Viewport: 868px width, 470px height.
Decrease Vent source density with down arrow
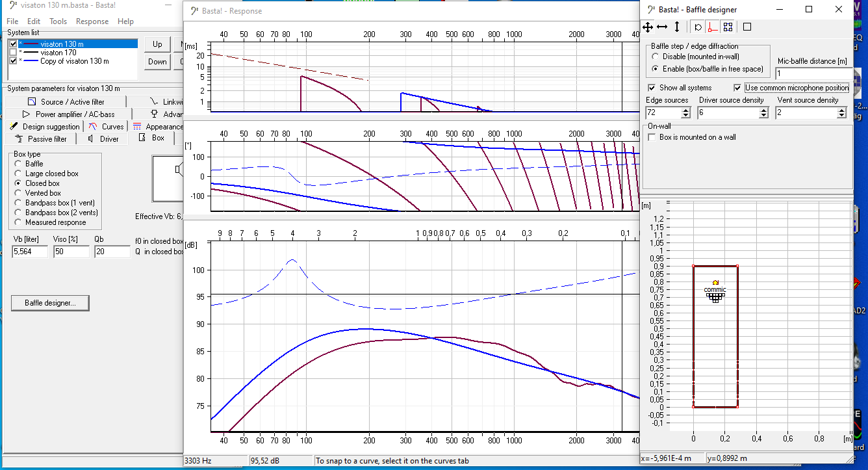pyautogui.click(x=841, y=116)
